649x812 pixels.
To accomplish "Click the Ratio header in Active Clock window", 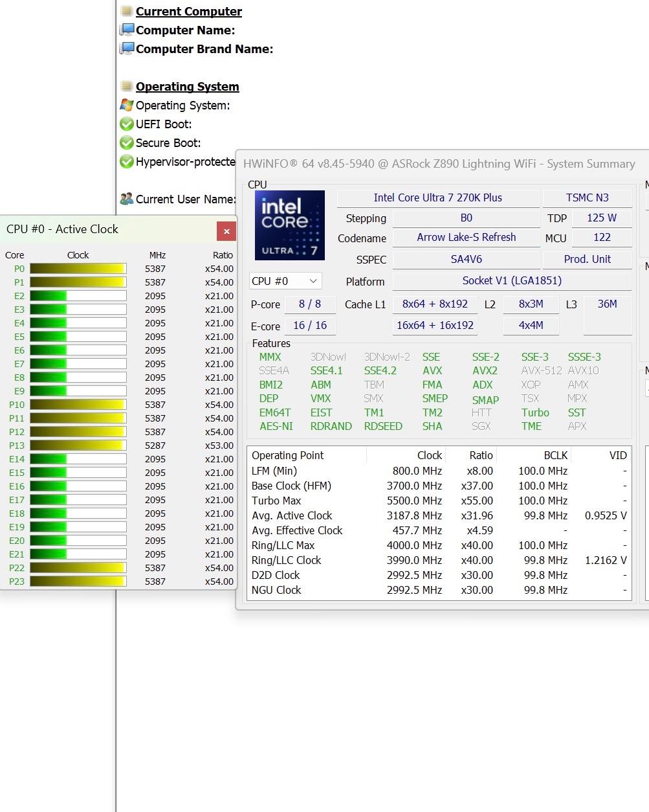I will (x=223, y=255).
